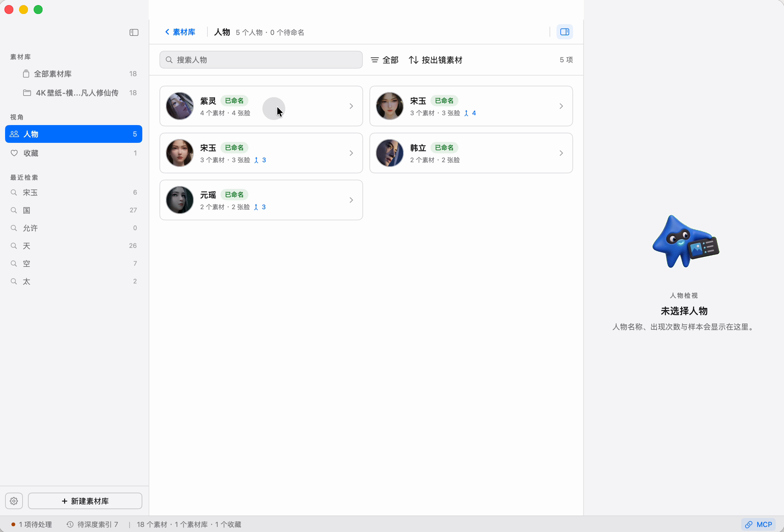The height and width of the screenshot is (532, 784).
Task: Click the people icon beside 人物
Action: 14,134
